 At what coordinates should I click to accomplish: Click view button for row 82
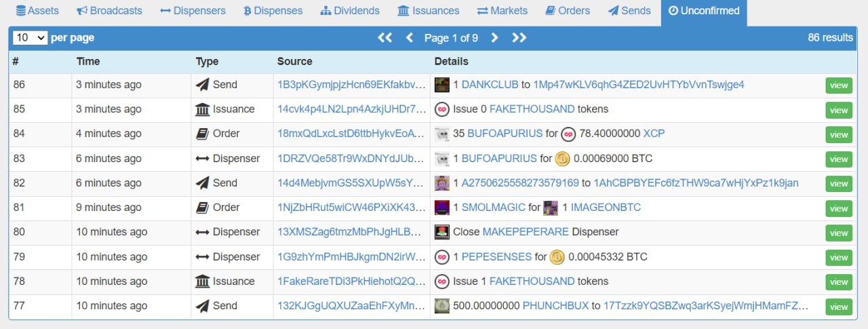pos(839,184)
